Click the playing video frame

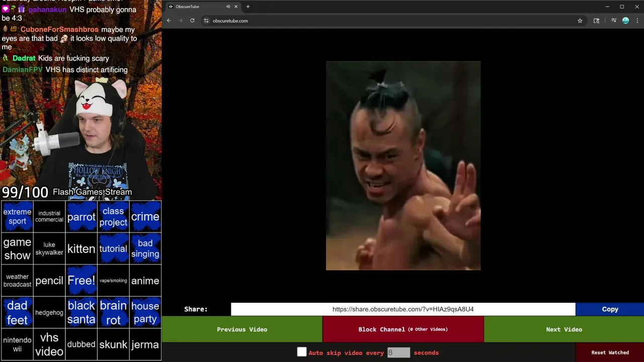click(403, 165)
